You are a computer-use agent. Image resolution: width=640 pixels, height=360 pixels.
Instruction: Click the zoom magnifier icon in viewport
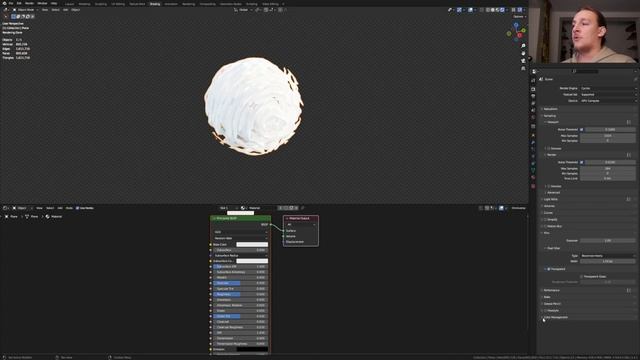click(x=523, y=46)
